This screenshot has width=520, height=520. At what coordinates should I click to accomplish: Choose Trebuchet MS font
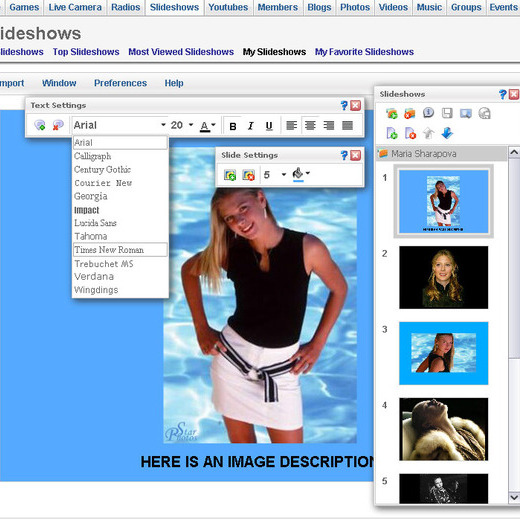(x=120, y=263)
